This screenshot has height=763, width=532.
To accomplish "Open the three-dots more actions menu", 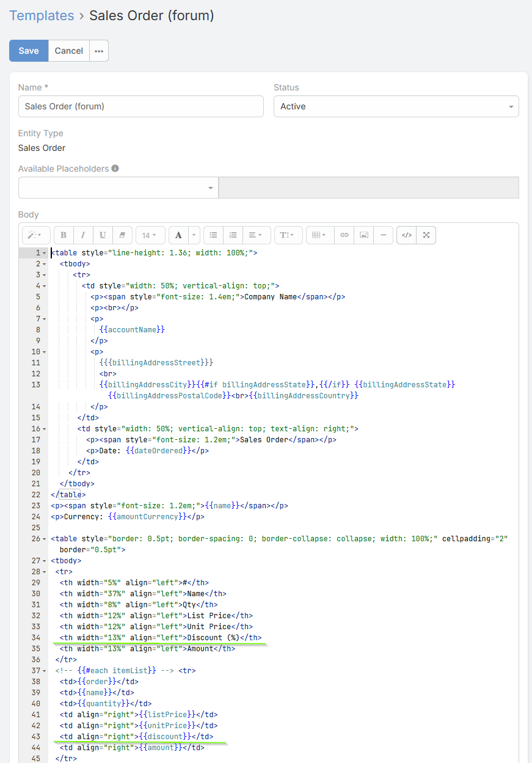I will coord(99,51).
